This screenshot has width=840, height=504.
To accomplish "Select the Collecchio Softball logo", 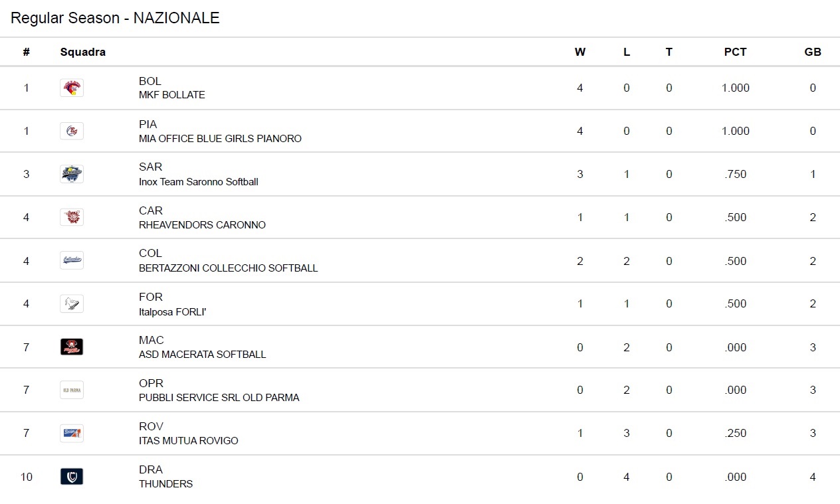I will 72,260.
